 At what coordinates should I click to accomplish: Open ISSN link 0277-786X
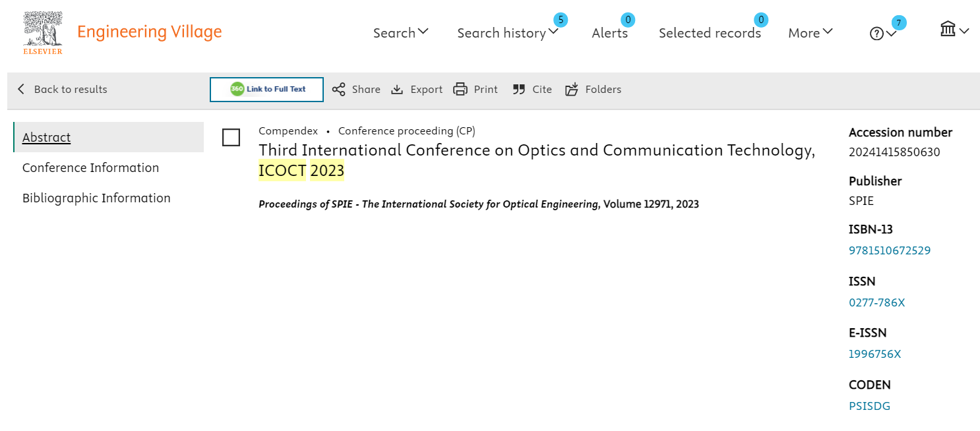[x=877, y=302]
